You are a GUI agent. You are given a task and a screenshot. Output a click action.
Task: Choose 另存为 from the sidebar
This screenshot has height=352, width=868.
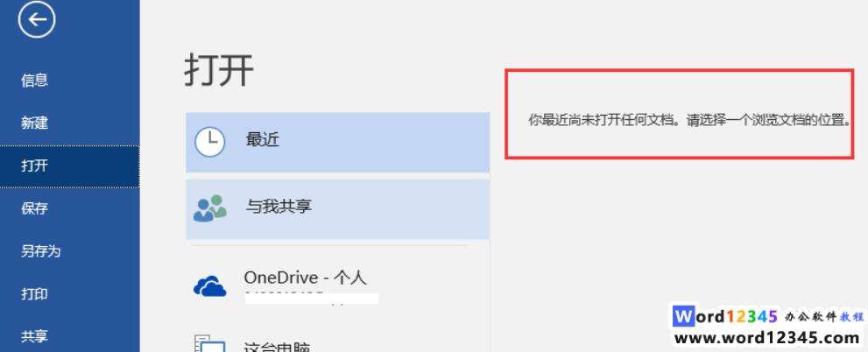point(41,250)
